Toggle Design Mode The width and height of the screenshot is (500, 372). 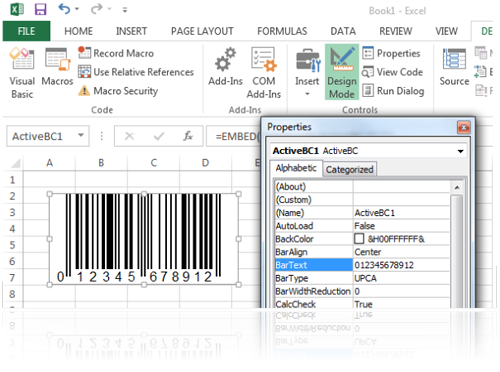342,72
